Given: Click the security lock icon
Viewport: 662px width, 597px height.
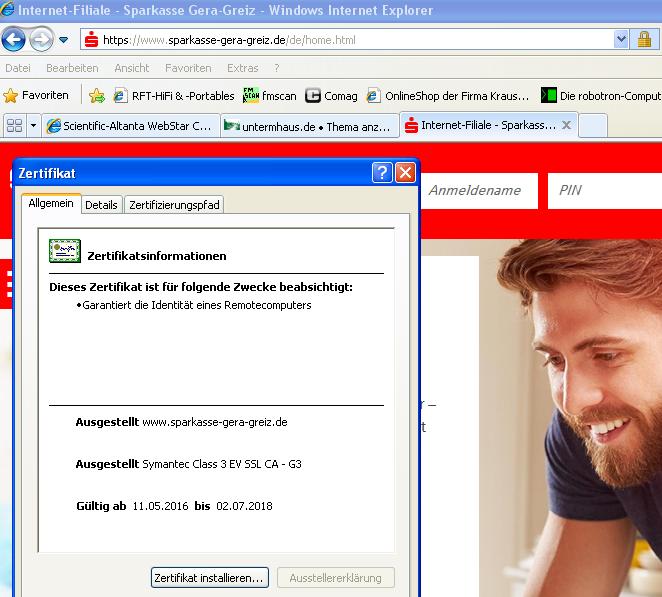Looking at the screenshot, I should click(x=644, y=40).
